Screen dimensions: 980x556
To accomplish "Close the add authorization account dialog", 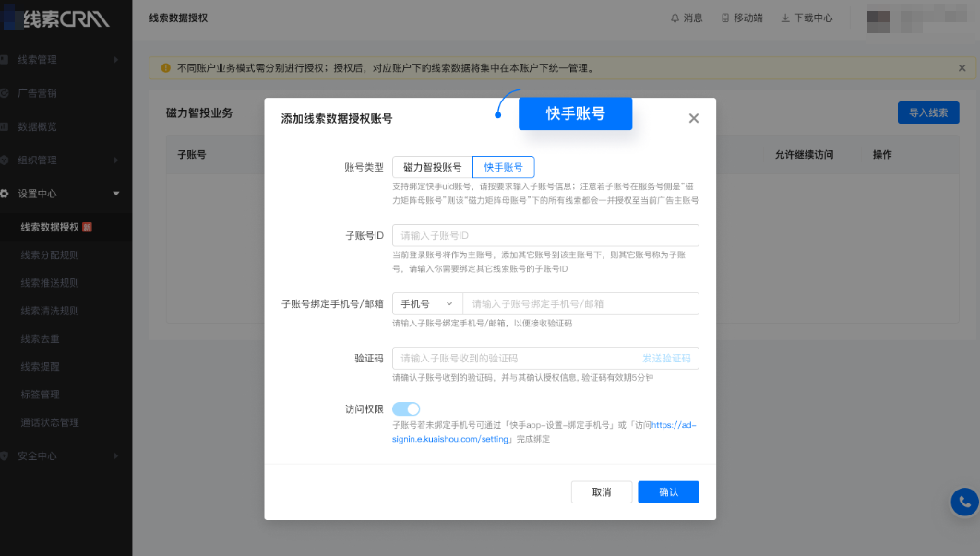I will tap(694, 118).
